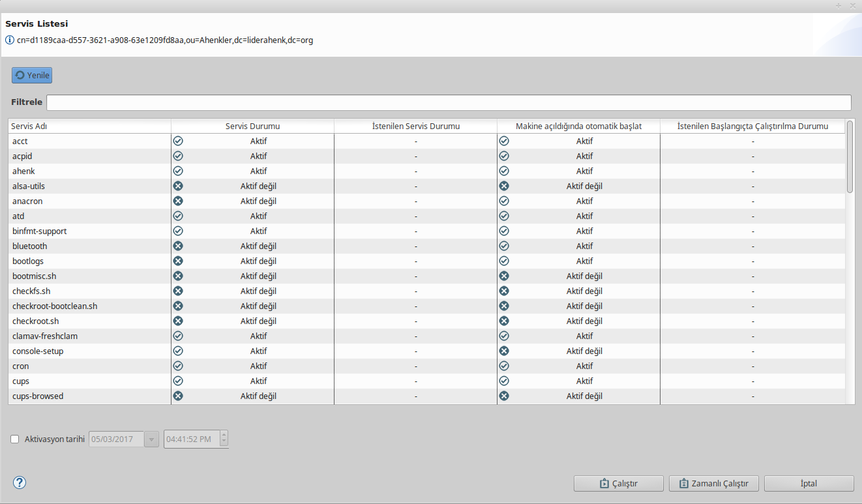Select the cups service row
This screenshot has height=504, width=862.
[426, 381]
